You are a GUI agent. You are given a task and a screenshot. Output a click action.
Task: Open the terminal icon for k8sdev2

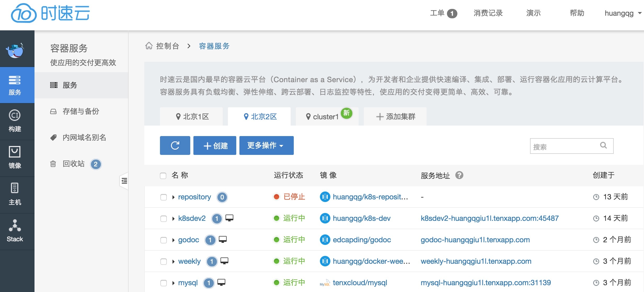click(x=229, y=218)
